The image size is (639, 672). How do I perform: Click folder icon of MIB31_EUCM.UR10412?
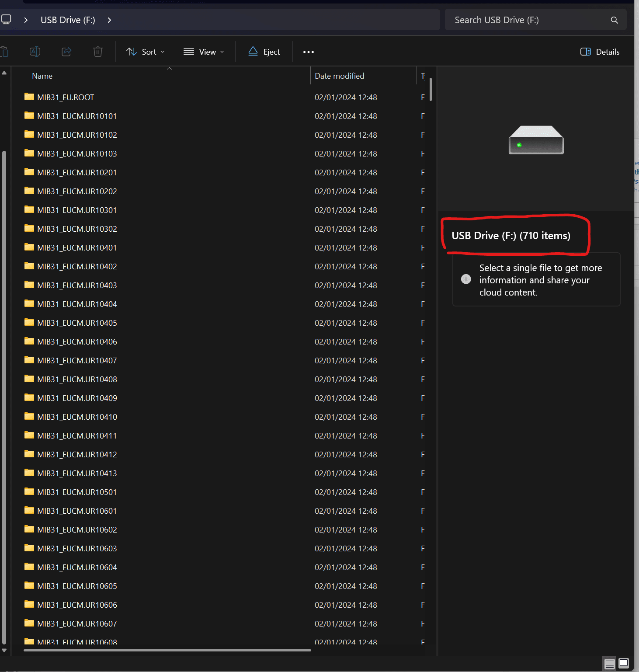point(29,454)
